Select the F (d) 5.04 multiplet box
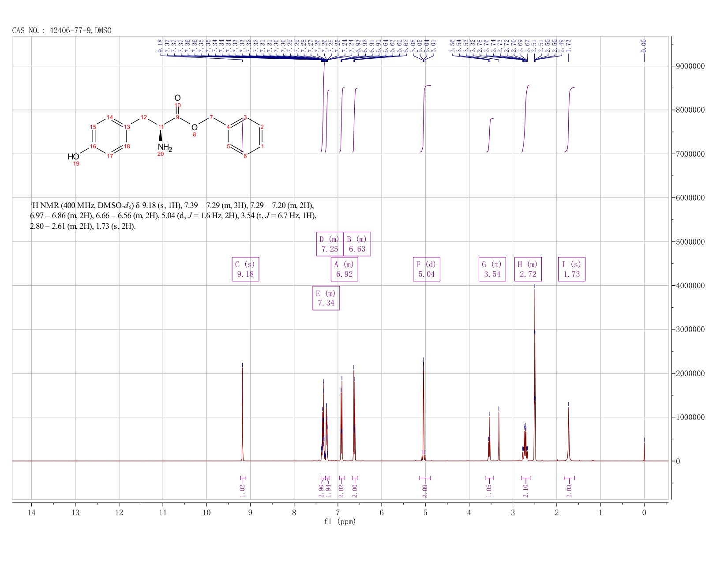 pyautogui.click(x=426, y=269)
